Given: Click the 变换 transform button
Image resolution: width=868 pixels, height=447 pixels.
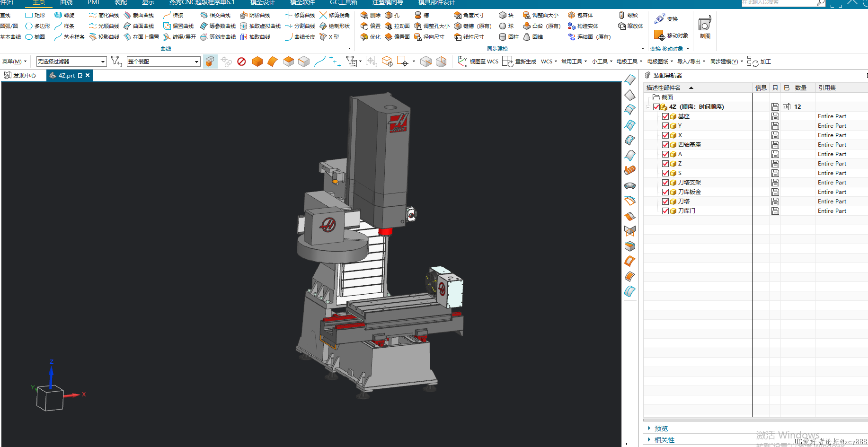Looking at the screenshot, I should [x=666, y=19].
